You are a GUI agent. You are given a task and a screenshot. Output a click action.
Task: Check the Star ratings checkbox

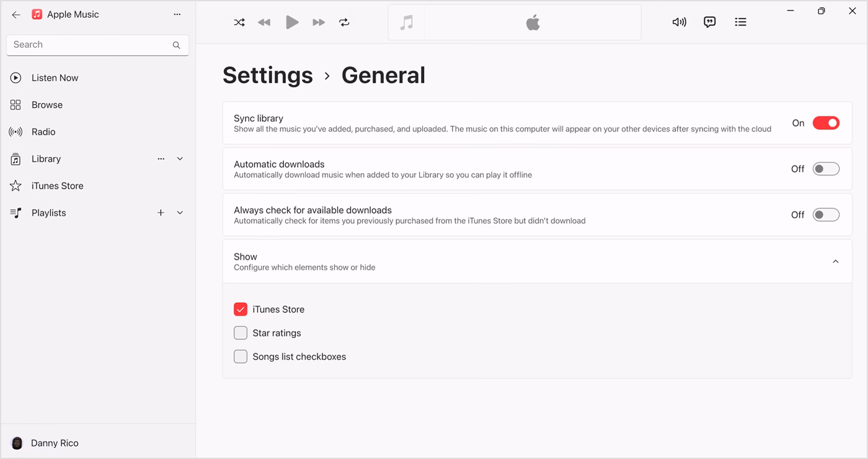pyautogui.click(x=241, y=332)
